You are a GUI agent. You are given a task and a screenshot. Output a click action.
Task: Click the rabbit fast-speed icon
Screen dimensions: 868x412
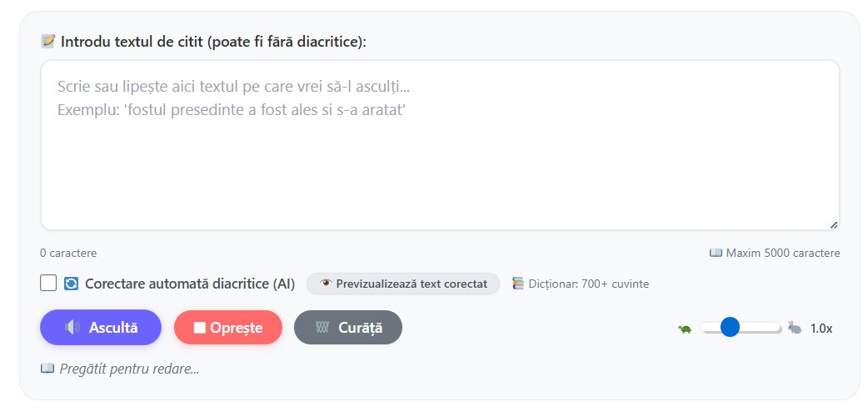[795, 328]
